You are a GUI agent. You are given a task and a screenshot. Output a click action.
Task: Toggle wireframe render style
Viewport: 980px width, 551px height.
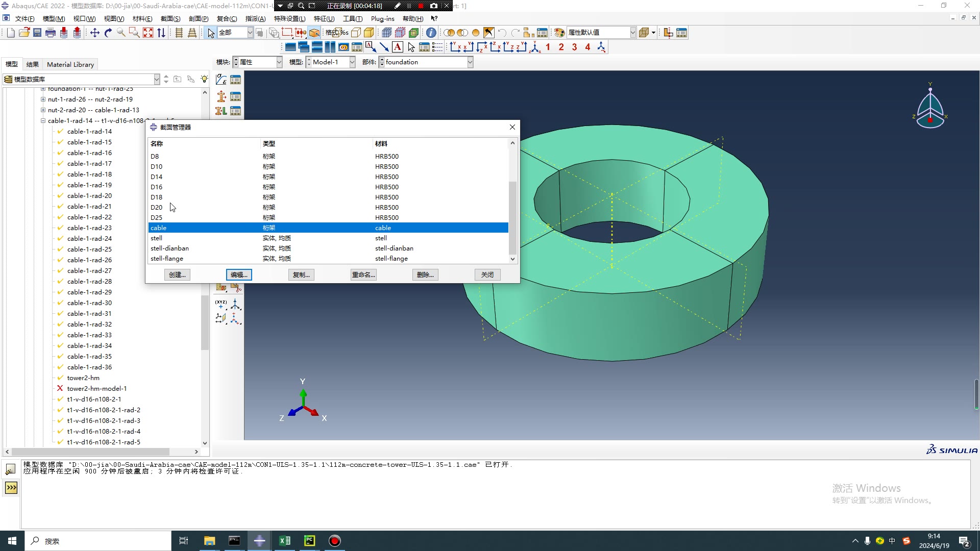tap(356, 32)
